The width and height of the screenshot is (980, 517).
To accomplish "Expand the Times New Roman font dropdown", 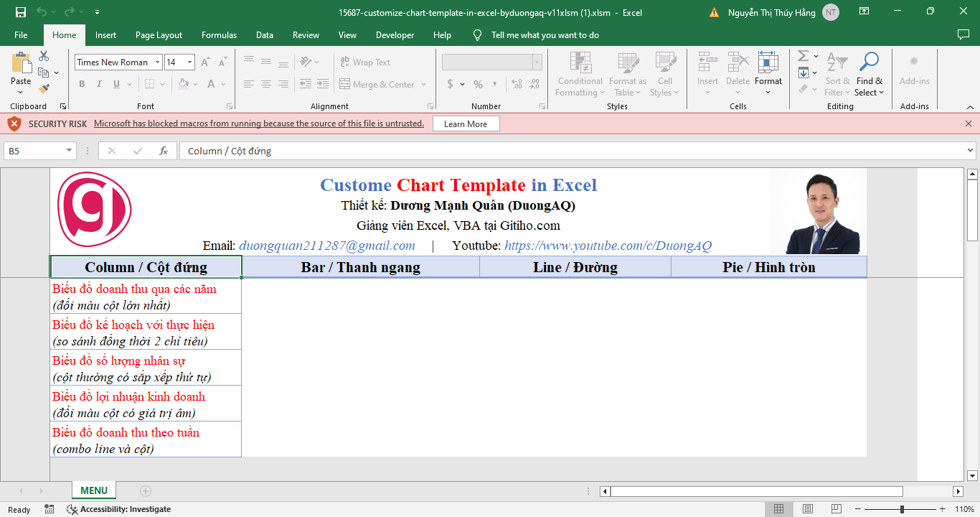I will (x=156, y=62).
